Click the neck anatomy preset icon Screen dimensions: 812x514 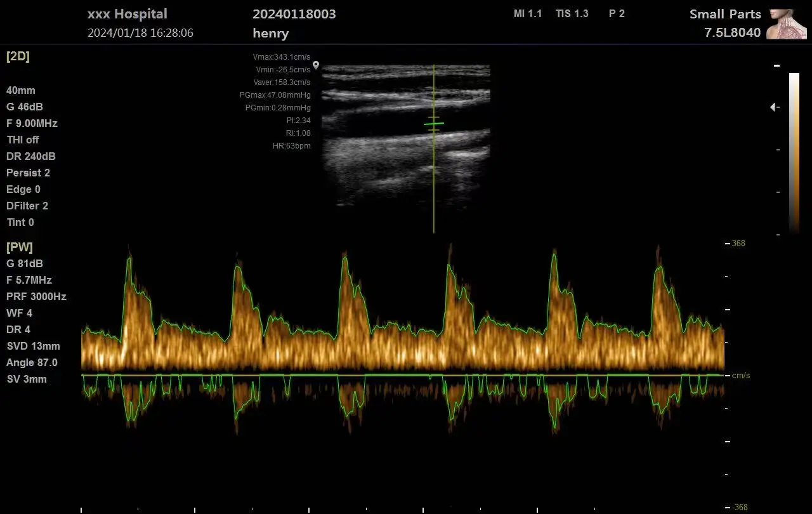[787, 24]
